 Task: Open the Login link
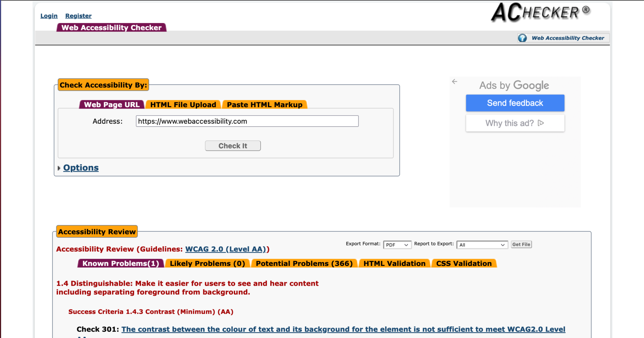(x=49, y=15)
